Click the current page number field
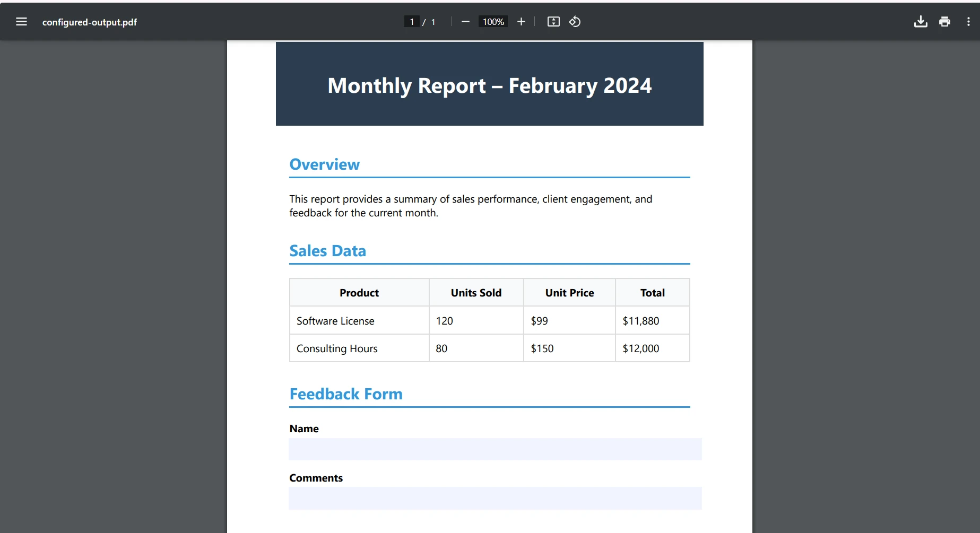Viewport: 980px width, 533px height. click(412, 22)
